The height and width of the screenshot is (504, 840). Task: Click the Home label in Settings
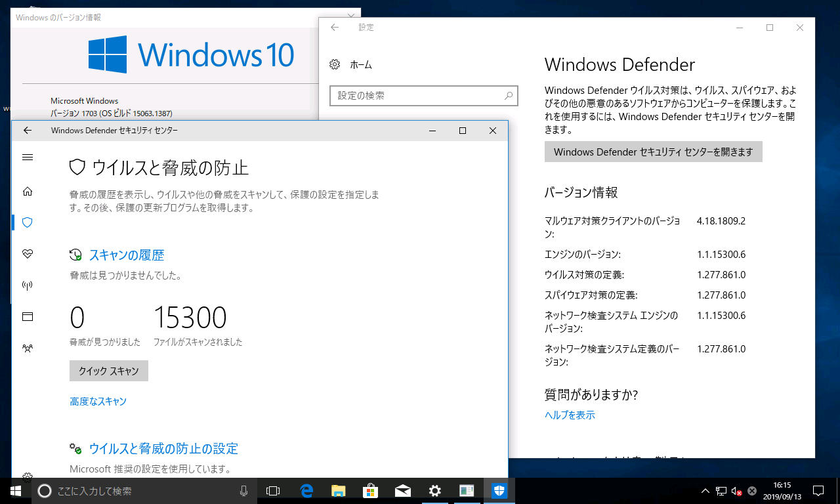(361, 64)
